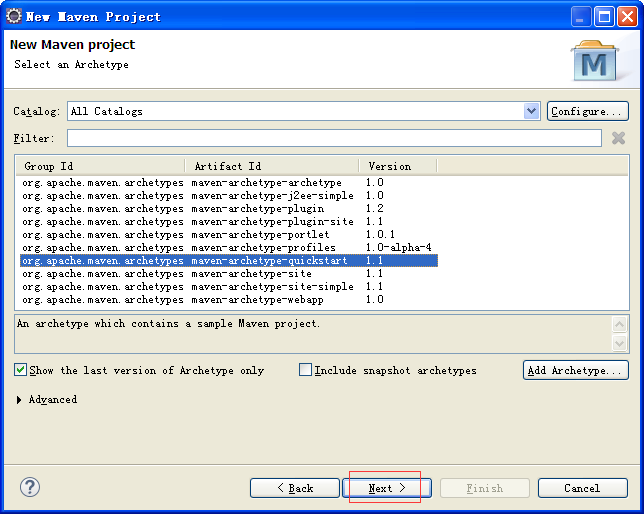Close the New Maven Project window
The image size is (644, 514).
628,17
